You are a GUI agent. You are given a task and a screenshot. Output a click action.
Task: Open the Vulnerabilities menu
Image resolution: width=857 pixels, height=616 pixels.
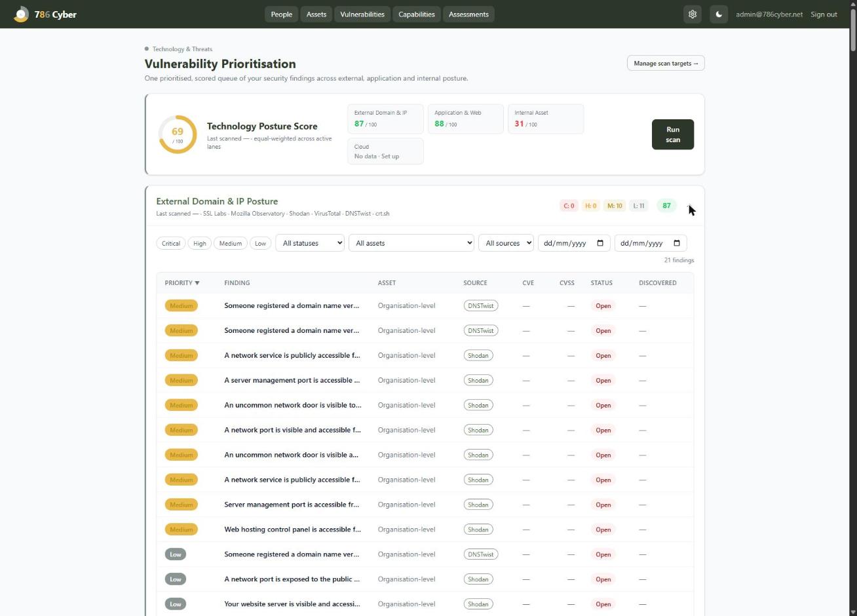362,14
